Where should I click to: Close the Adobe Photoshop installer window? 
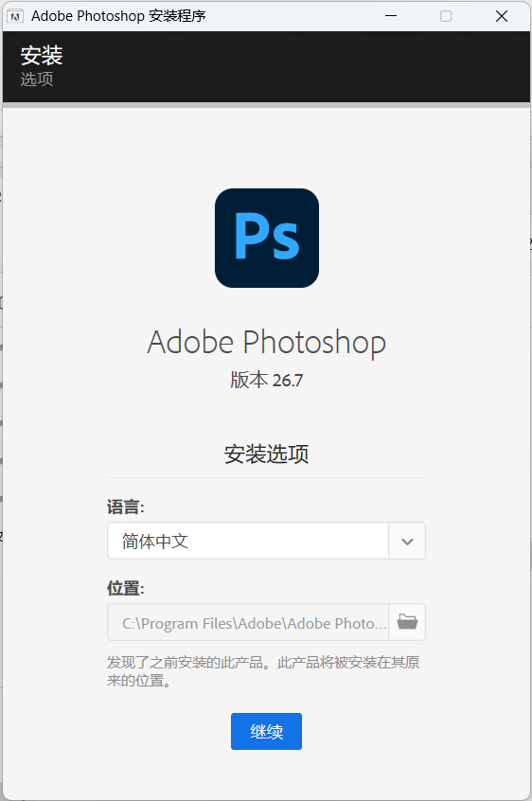502,16
